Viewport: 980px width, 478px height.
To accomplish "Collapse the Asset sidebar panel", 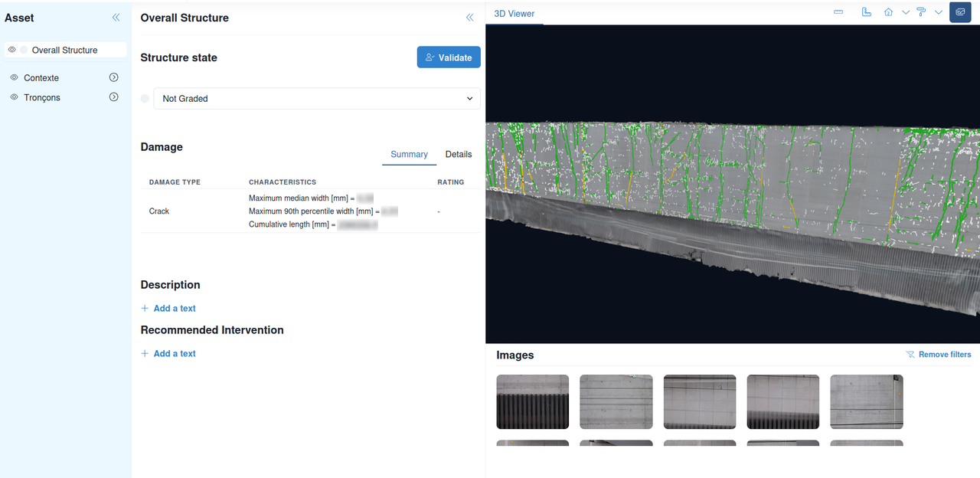I will click(x=116, y=17).
